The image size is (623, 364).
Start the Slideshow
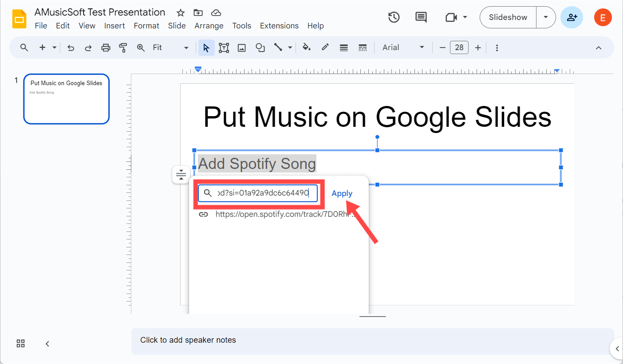(x=508, y=17)
